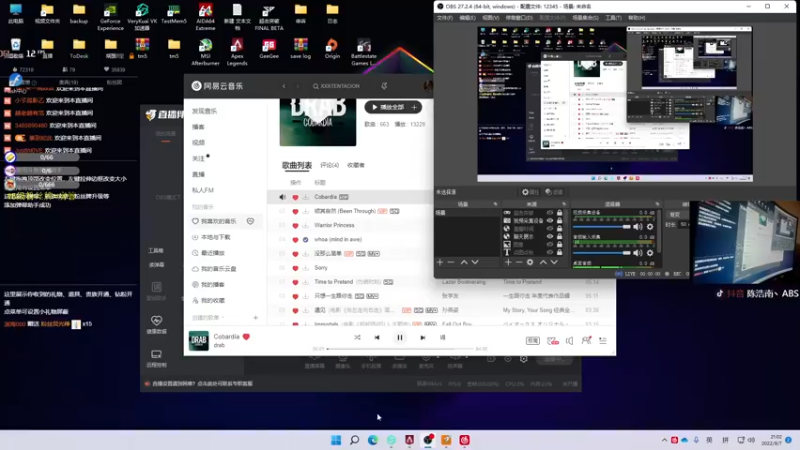Image resolution: width=800 pixels, height=450 pixels.
Task: Open 我的音乐云盘 in the sidebar
Action: (214, 268)
